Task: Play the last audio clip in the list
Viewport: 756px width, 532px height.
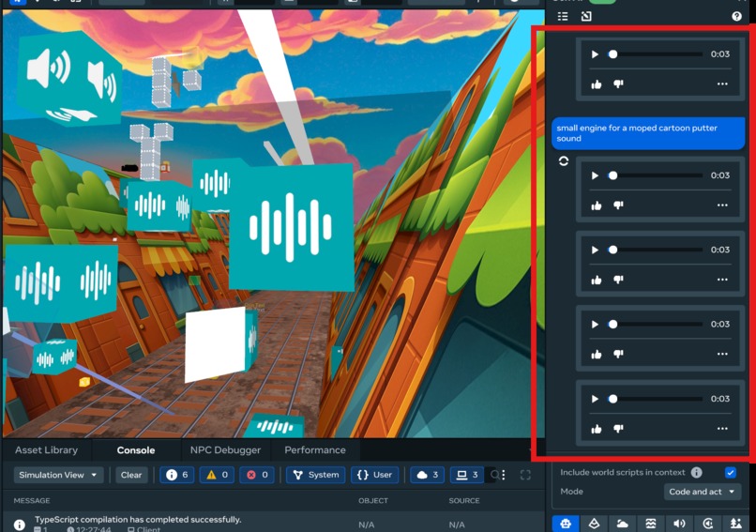Action: pyautogui.click(x=595, y=399)
